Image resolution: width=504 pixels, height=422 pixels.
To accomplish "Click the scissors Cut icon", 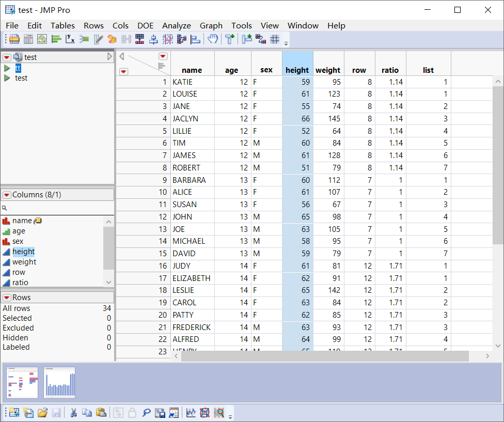I will click(73, 413).
